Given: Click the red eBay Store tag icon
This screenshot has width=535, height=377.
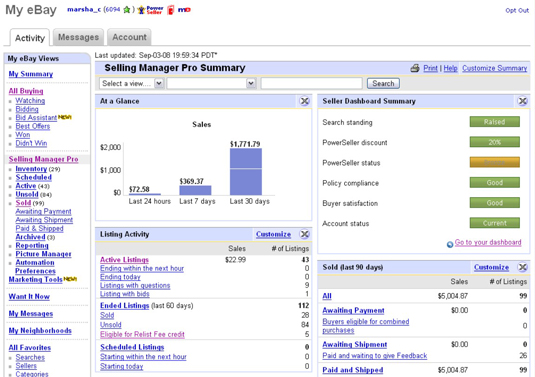Looking at the screenshot, I should tap(171, 10).
